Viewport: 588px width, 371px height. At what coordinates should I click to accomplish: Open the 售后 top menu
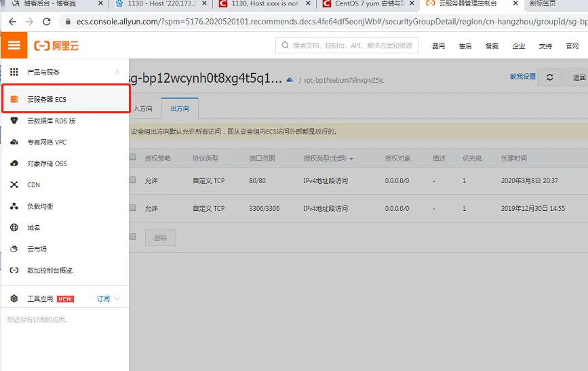coord(465,45)
